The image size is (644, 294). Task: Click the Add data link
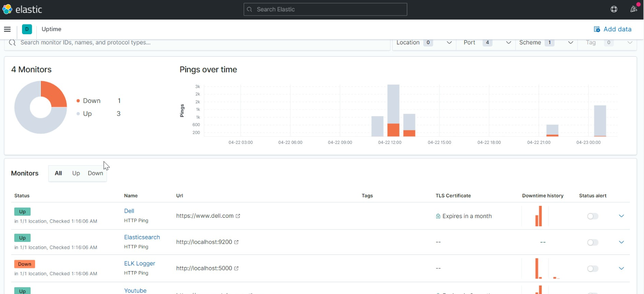(613, 29)
